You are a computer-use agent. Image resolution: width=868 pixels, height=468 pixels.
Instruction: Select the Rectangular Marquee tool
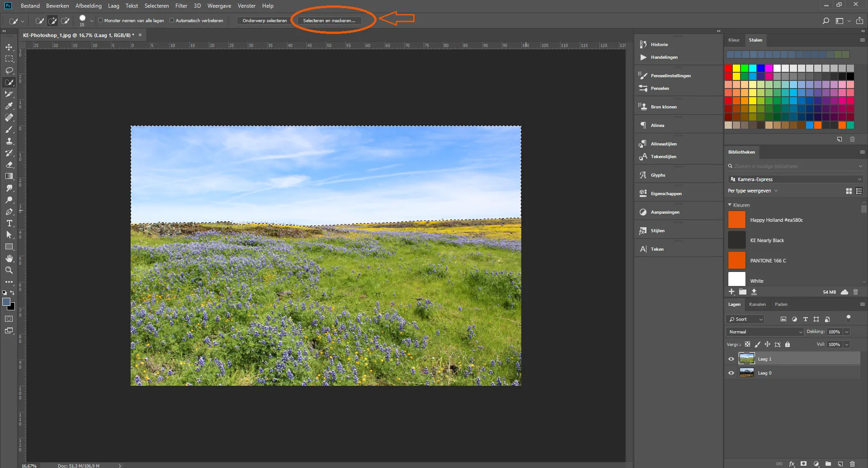tap(9, 59)
